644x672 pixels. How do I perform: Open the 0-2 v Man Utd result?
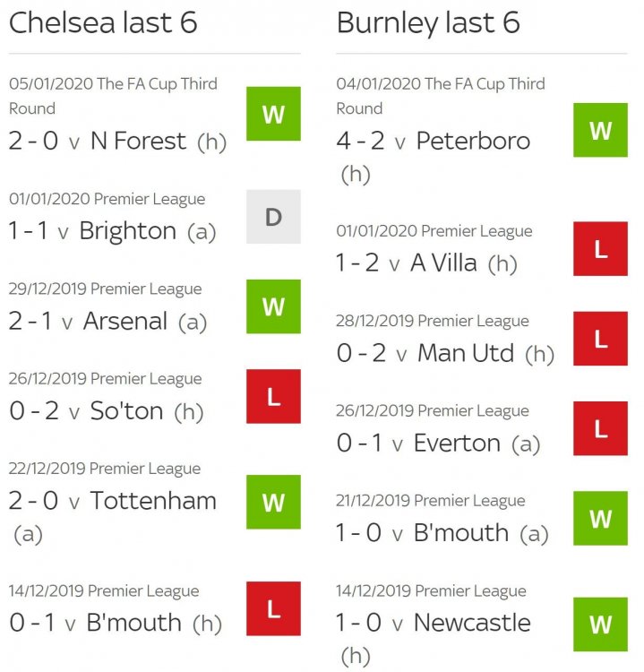(x=446, y=353)
